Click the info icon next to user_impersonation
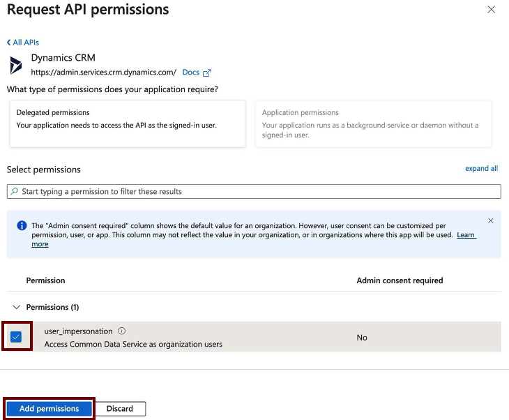The height and width of the screenshot is (420, 509). coord(121,331)
